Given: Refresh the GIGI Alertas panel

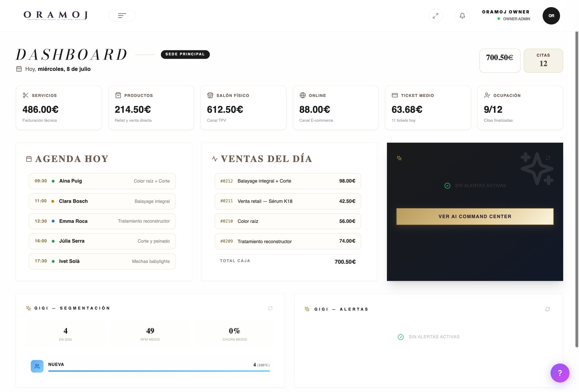Looking at the screenshot, I should tap(547, 309).
